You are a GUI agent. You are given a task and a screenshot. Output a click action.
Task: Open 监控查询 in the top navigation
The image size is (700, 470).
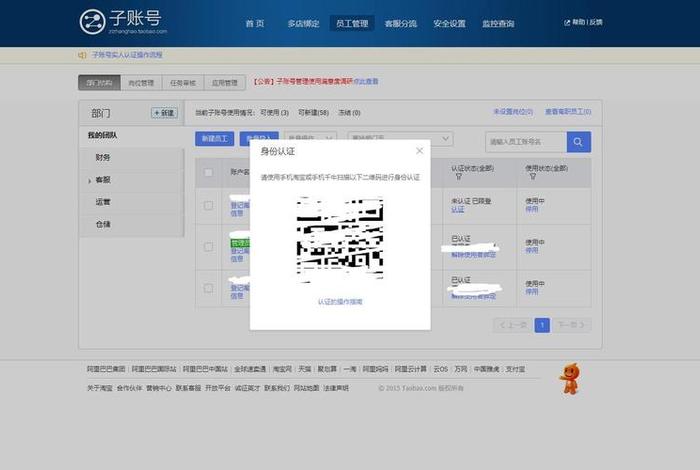pyautogui.click(x=498, y=24)
